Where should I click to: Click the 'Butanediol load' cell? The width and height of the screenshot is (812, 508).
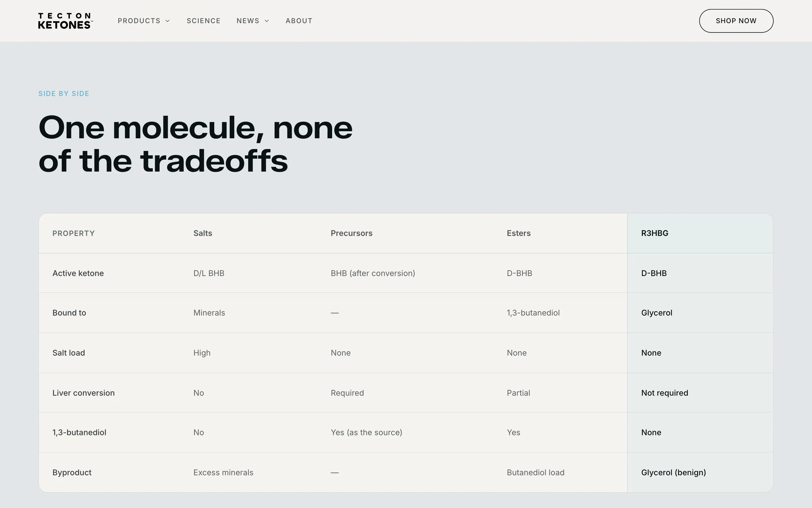[536, 472]
